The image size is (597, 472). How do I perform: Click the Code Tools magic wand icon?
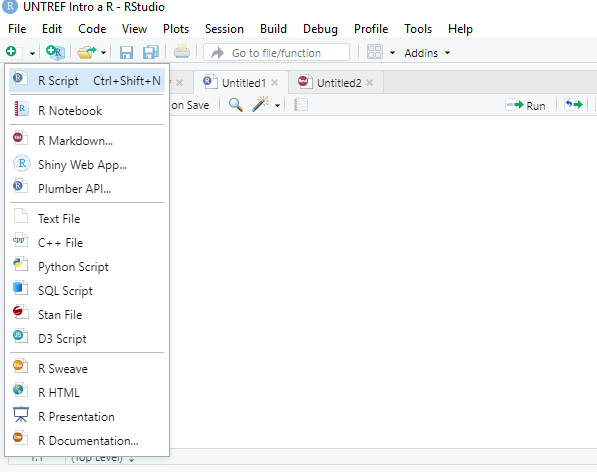tap(261, 104)
